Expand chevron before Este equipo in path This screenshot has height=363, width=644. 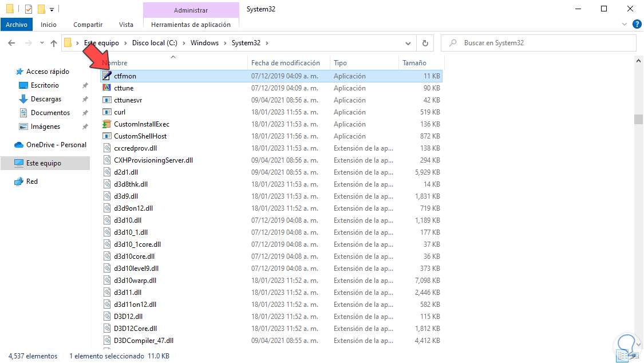77,43
